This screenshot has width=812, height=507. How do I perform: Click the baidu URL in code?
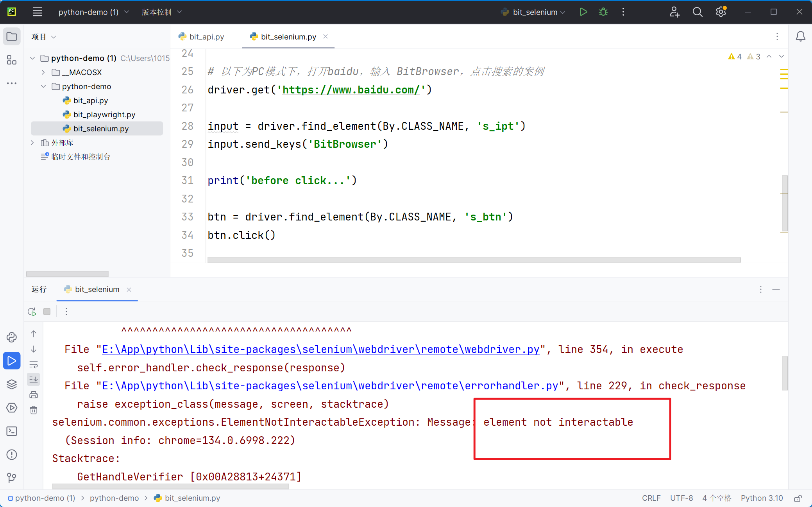351,90
